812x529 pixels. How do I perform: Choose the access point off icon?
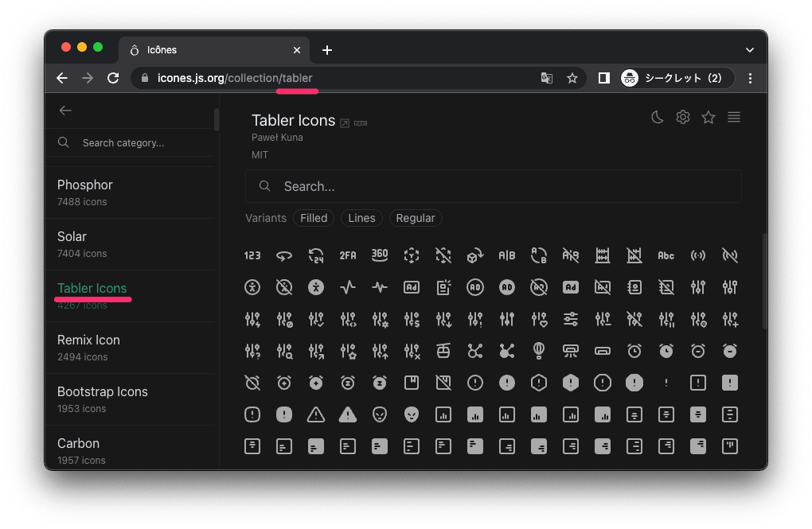click(x=730, y=255)
